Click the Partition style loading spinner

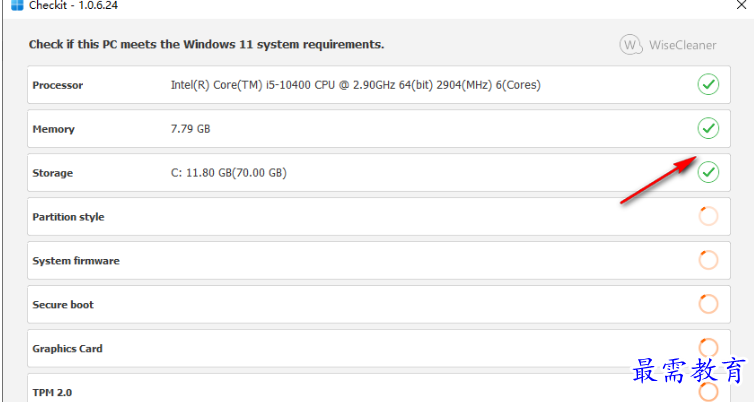[708, 216]
